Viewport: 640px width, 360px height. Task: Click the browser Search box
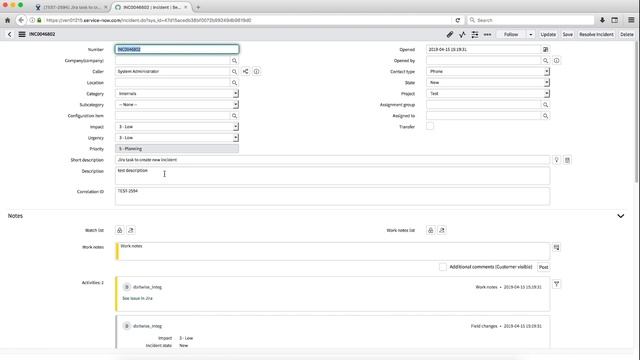click(531, 20)
